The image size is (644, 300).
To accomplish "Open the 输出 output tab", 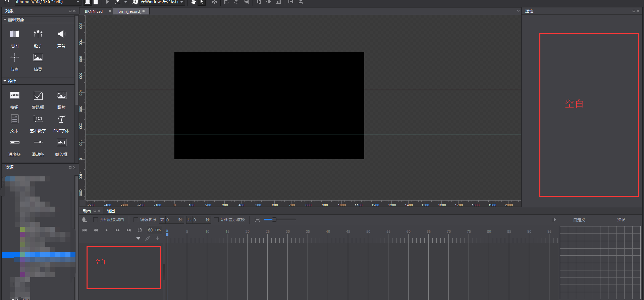I will click(x=111, y=211).
